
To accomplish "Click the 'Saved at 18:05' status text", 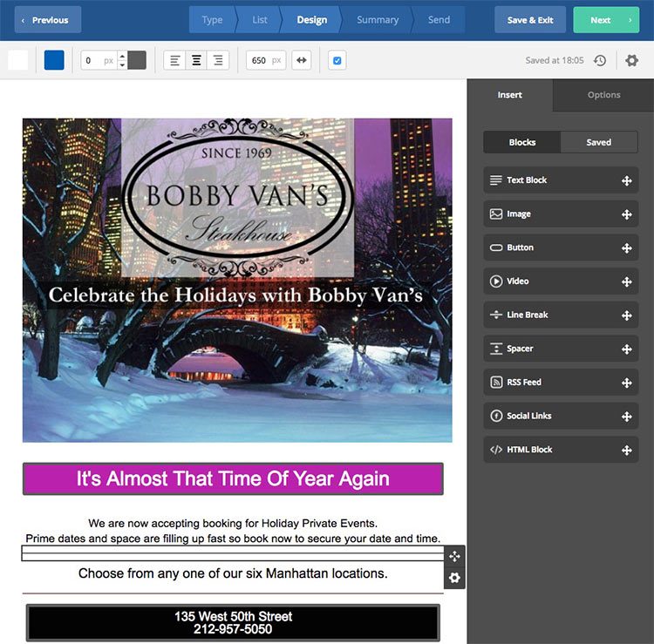I will [x=555, y=60].
